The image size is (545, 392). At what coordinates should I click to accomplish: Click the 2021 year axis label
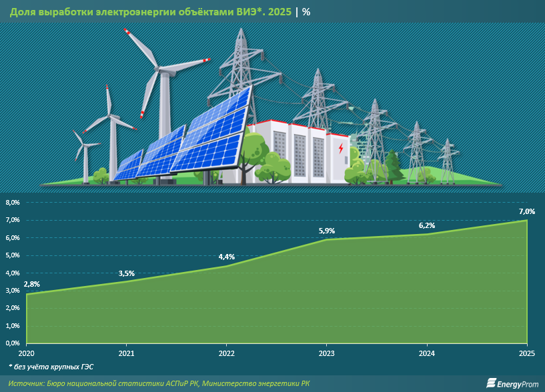coord(126,353)
